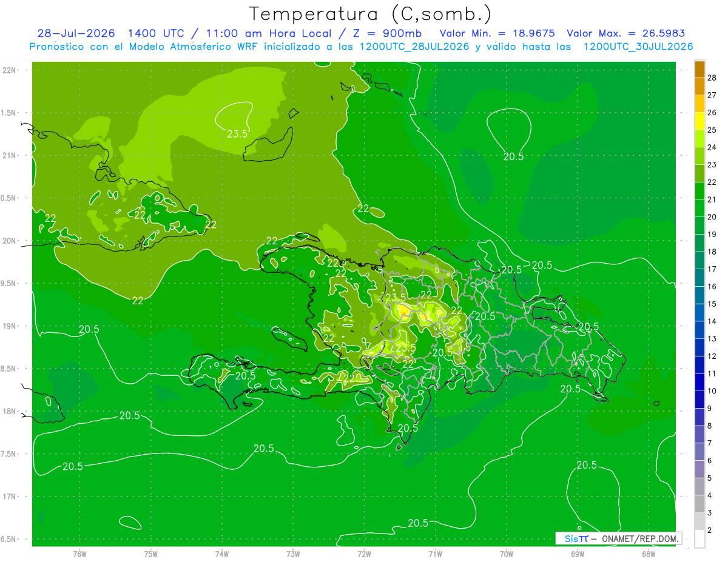The height and width of the screenshot is (562, 728).
Task: Click the "1200UTC_30JUL2026" valid-until time
Action: point(638,47)
